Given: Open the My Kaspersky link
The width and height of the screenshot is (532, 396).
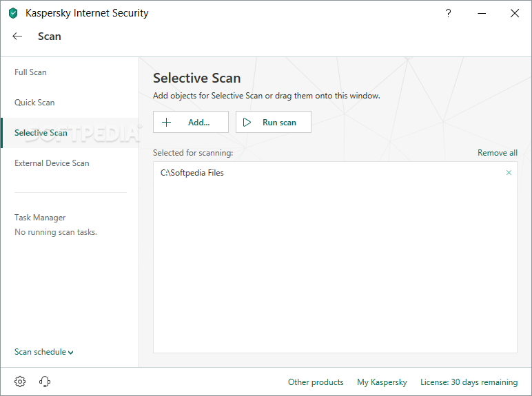Looking at the screenshot, I should [x=382, y=382].
